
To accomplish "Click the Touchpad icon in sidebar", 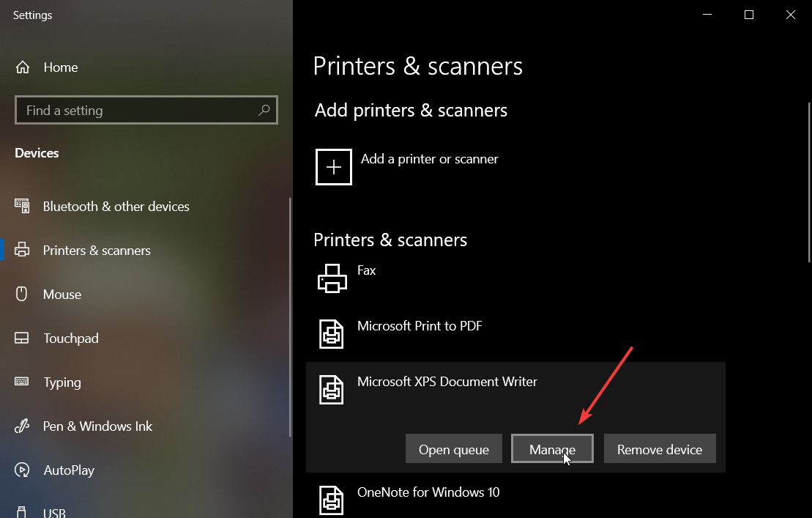I will point(22,338).
